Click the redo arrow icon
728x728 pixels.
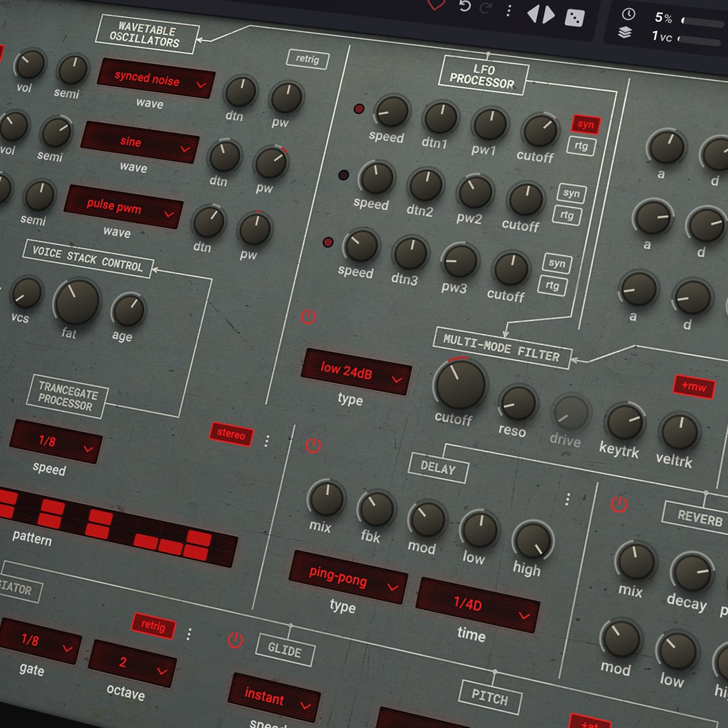tap(485, 8)
